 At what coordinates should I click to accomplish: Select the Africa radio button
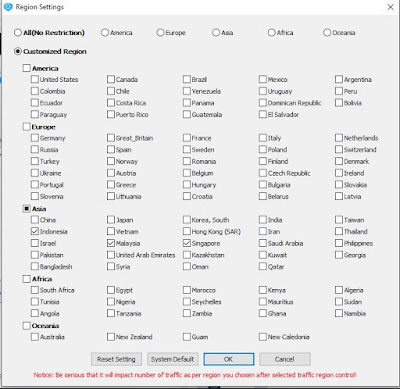(x=272, y=33)
